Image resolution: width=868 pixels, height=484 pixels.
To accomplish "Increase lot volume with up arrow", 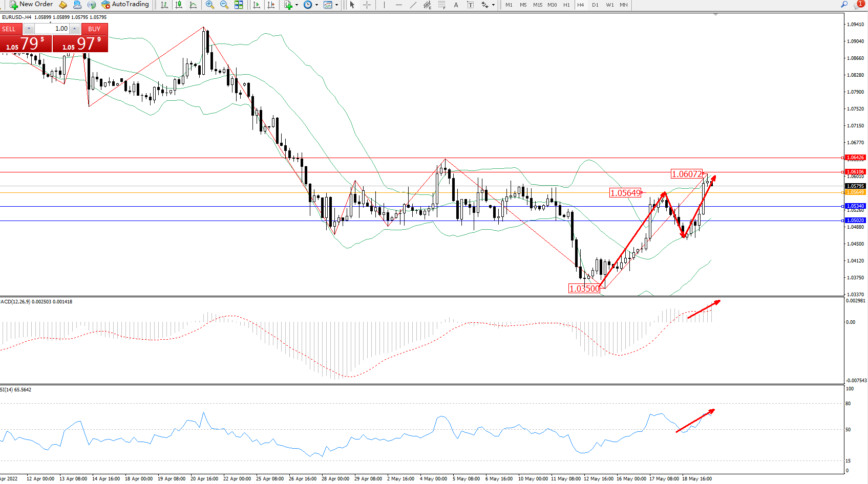I will pos(75,29).
